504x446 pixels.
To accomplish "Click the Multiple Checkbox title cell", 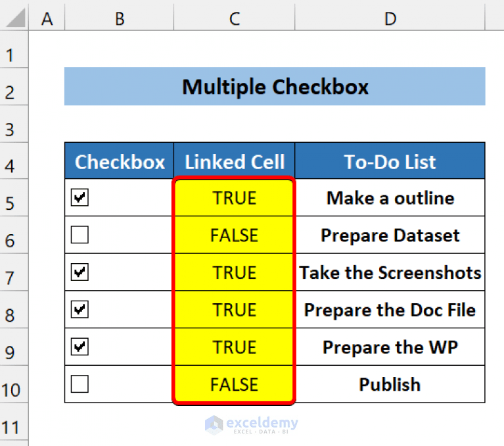I will (275, 86).
